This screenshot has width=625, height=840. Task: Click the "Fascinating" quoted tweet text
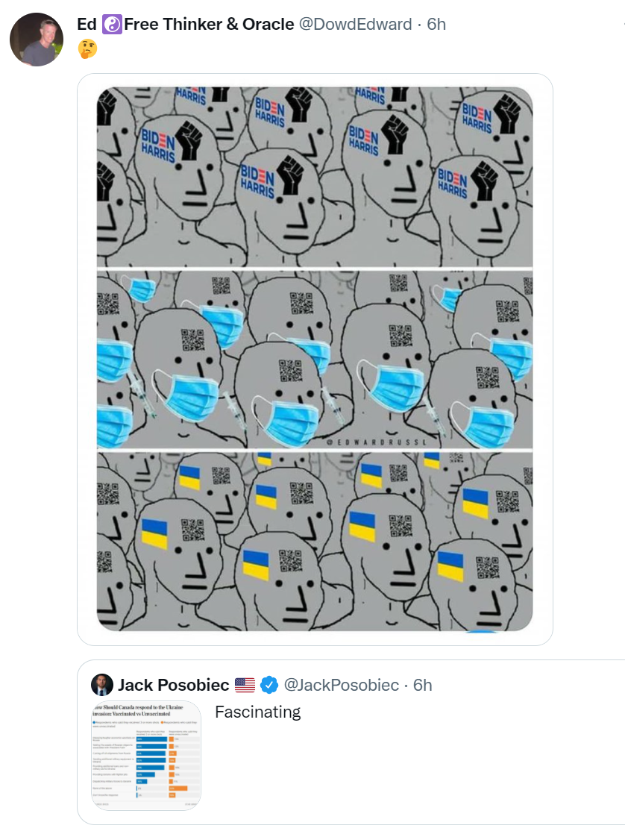pyautogui.click(x=257, y=712)
